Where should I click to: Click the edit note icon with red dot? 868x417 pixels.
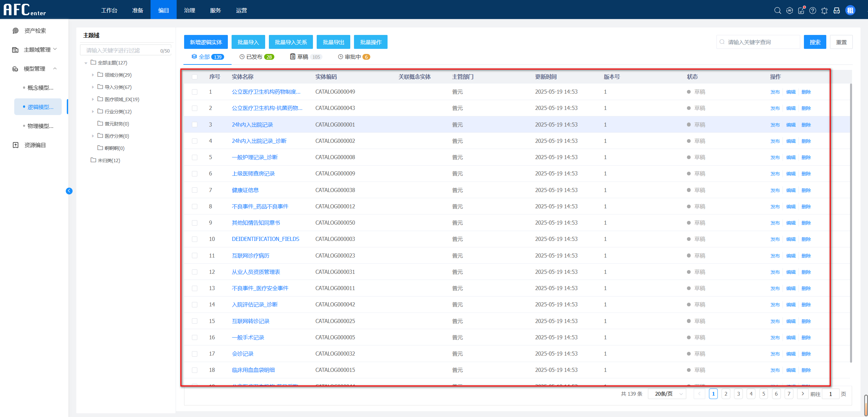[801, 11]
